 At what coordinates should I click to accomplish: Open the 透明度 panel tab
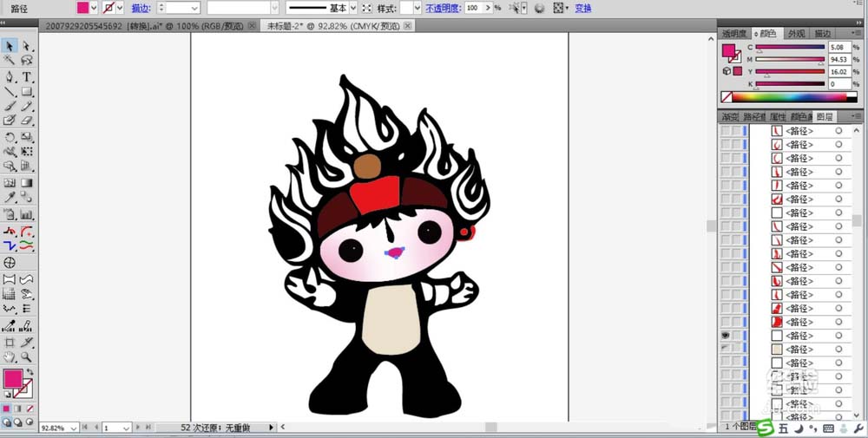(x=734, y=34)
